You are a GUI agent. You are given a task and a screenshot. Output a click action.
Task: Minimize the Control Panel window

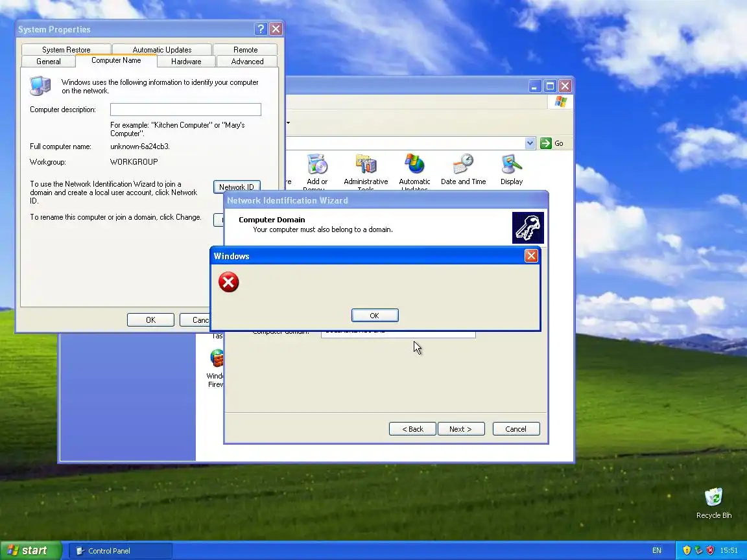point(535,86)
